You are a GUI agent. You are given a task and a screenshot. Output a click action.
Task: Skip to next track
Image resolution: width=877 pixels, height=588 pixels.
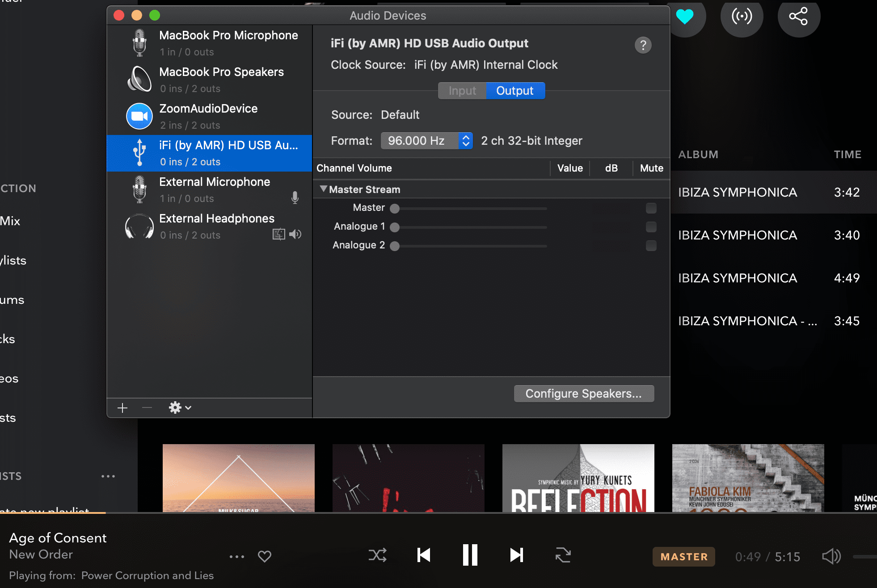click(517, 555)
